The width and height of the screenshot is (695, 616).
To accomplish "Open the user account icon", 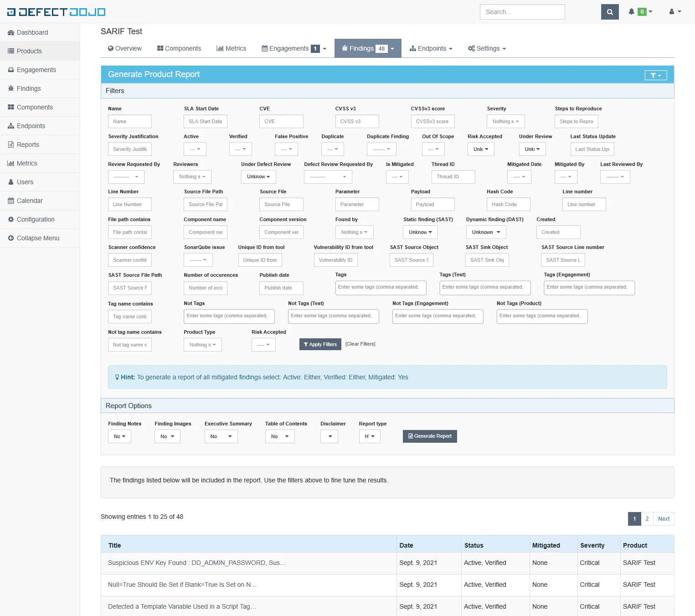I will [x=672, y=11].
